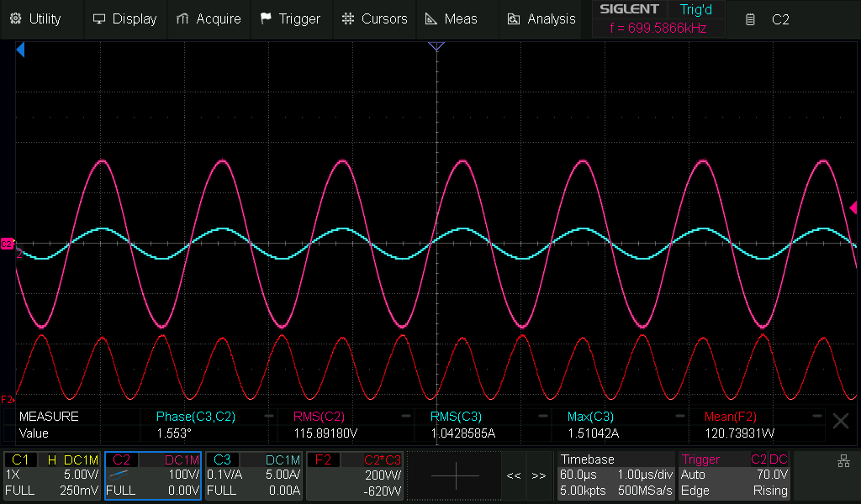Click the C2 label icon at top right

point(751,18)
